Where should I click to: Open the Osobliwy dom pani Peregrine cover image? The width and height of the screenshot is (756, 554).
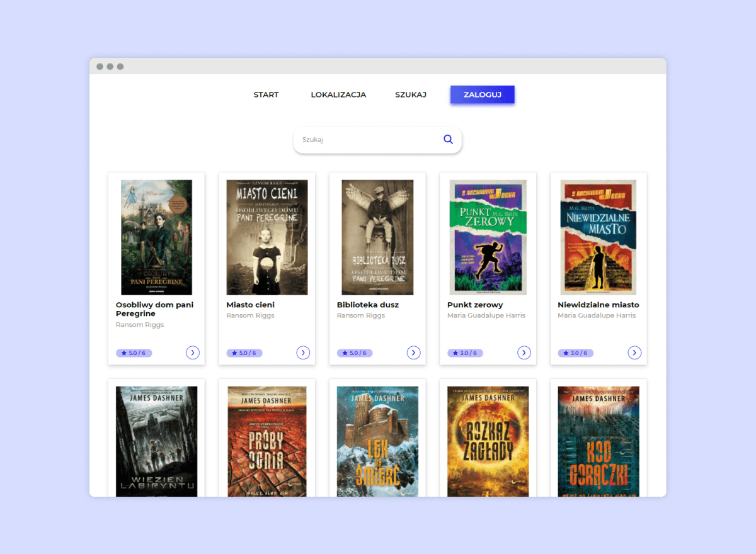(x=156, y=237)
